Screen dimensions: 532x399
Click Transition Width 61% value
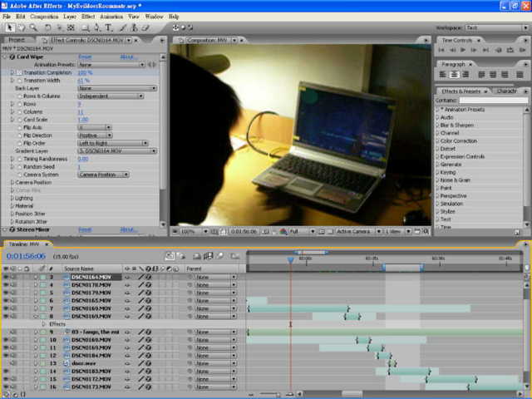coord(83,81)
